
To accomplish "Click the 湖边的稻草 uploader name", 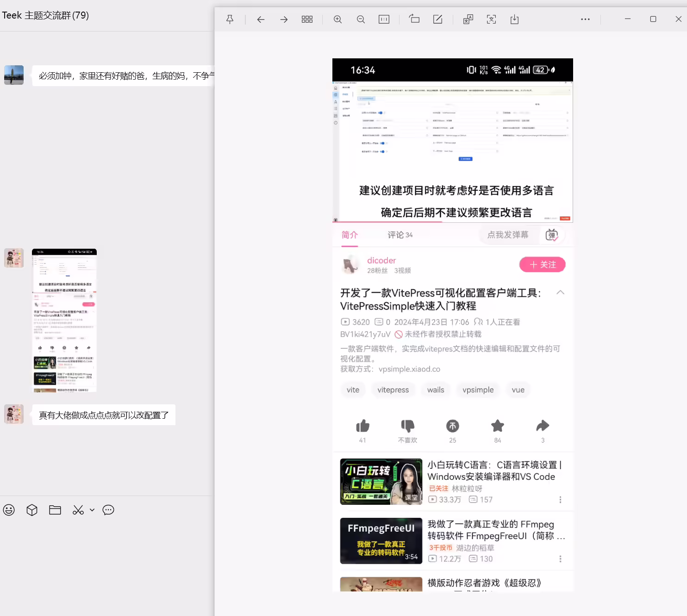I will tap(475, 548).
